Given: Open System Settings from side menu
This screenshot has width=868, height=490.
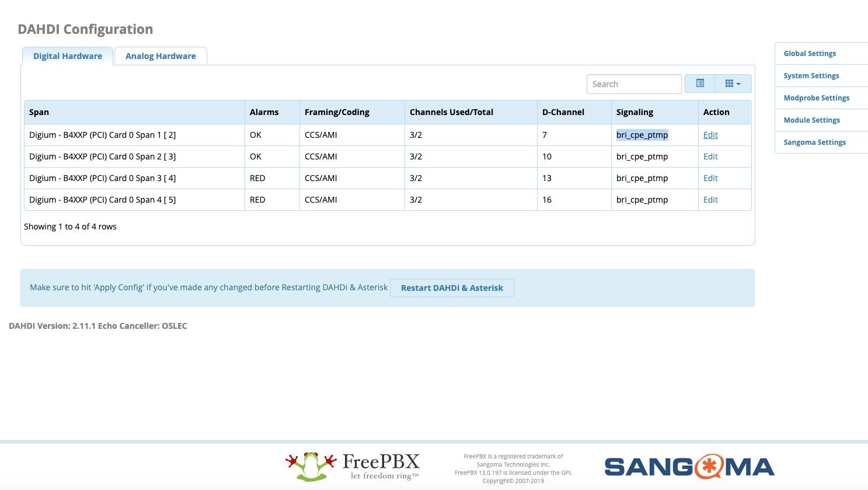Looking at the screenshot, I should tap(811, 76).
